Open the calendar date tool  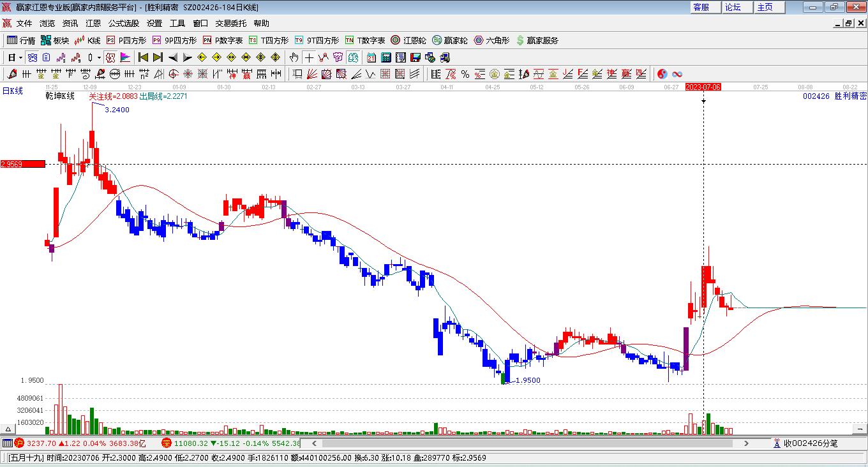[x=371, y=57]
